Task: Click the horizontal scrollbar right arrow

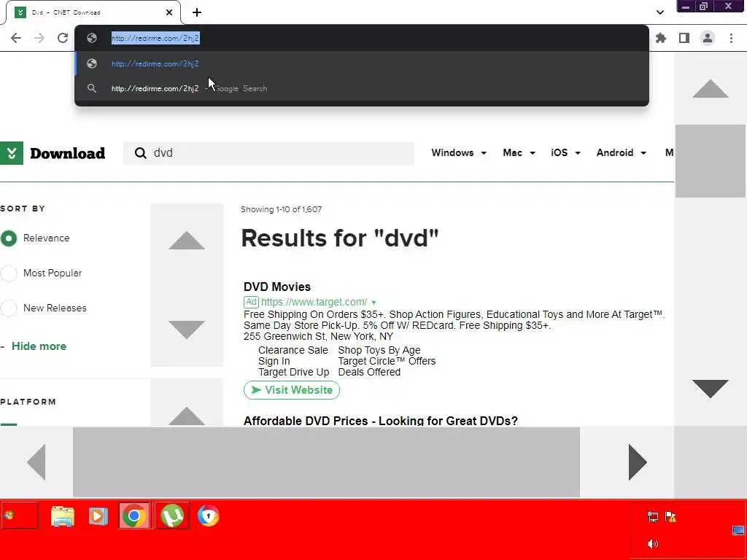Action: (638, 462)
